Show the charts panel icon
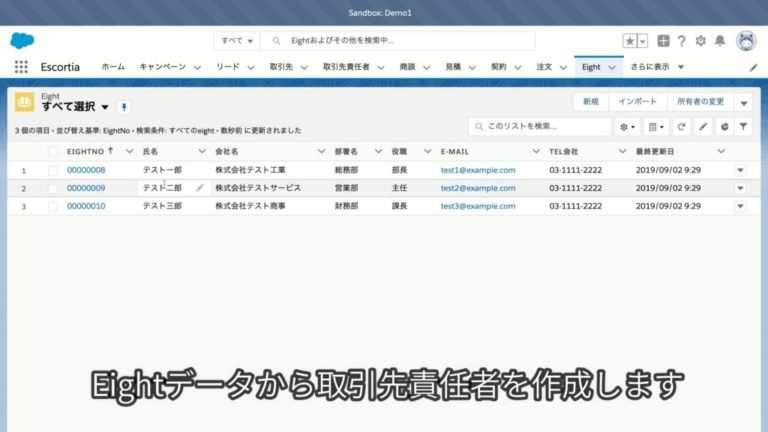 click(x=723, y=127)
